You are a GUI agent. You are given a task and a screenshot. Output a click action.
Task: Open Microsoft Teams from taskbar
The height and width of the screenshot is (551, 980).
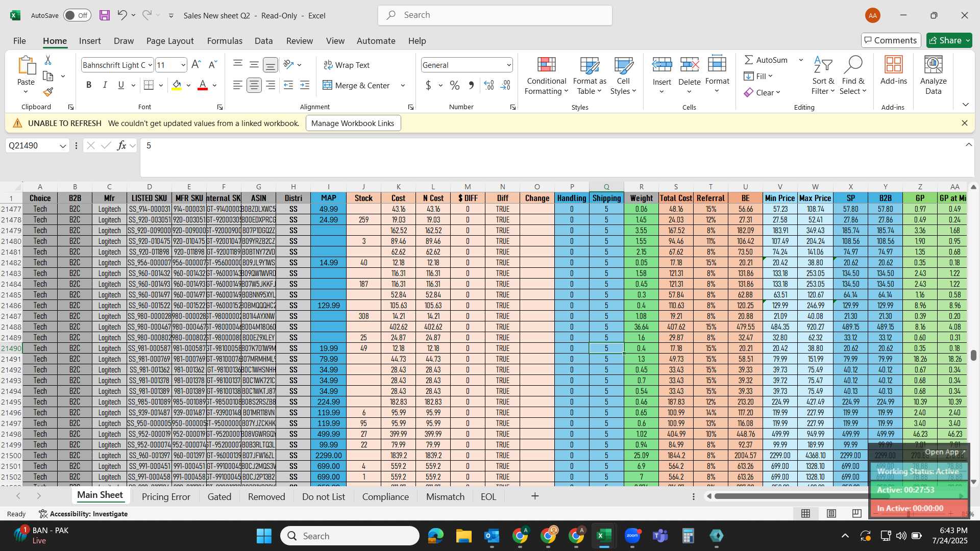tap(660, 536)
